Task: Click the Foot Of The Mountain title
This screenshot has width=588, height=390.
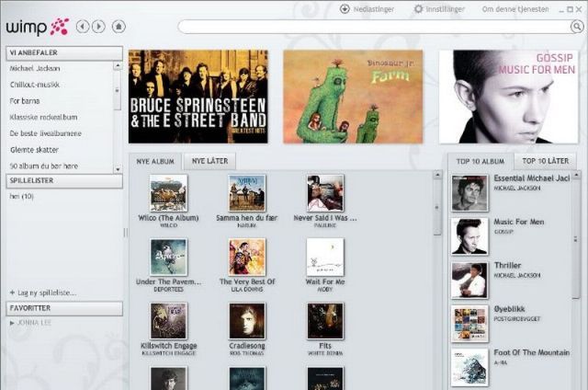Action: pos(531,352)
